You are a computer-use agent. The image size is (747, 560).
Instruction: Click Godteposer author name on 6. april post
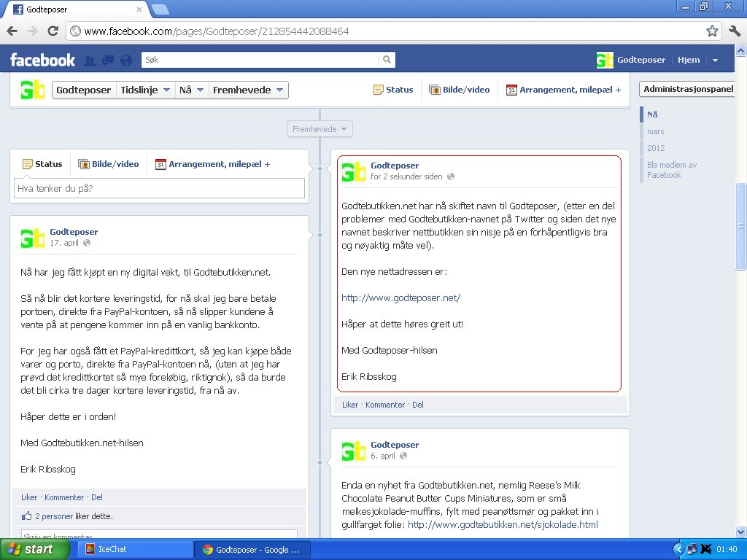point(395,445)
